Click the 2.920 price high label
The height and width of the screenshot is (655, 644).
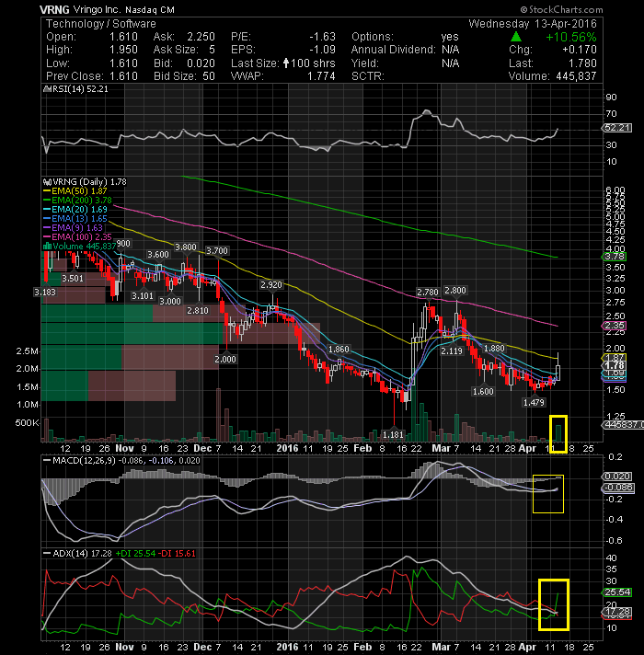[271, 285]
